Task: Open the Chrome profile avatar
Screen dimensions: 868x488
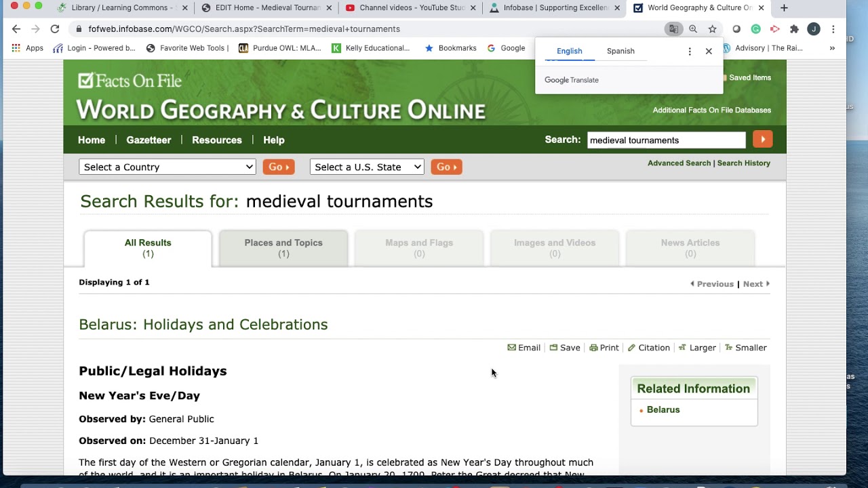Action: tap(814, 29)
